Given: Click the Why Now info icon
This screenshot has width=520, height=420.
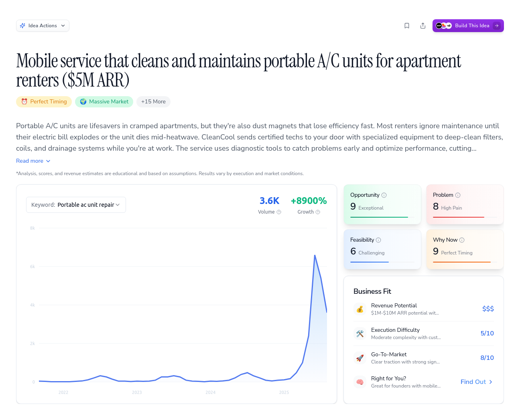Looking at the screenshot, I should 462,240.
